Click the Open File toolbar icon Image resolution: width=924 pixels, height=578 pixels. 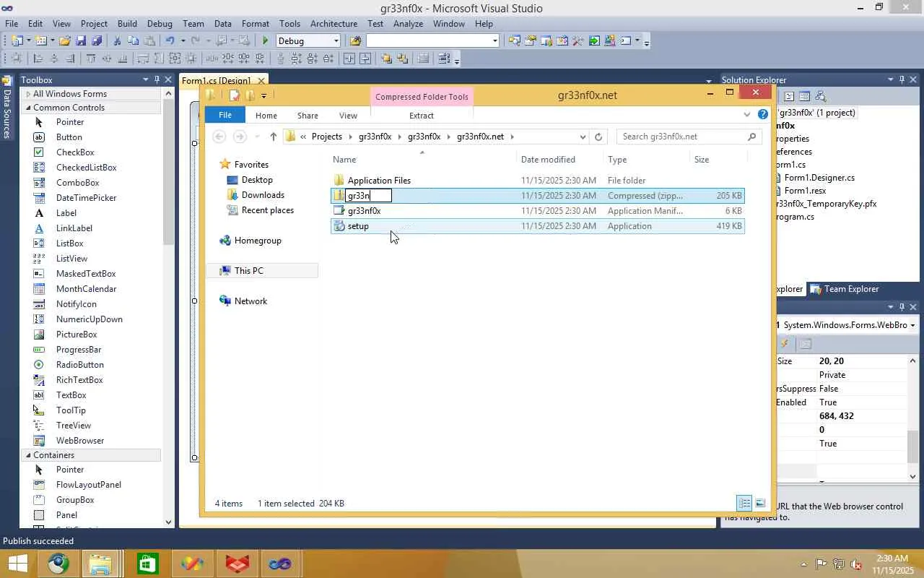(x=65, y=41)
